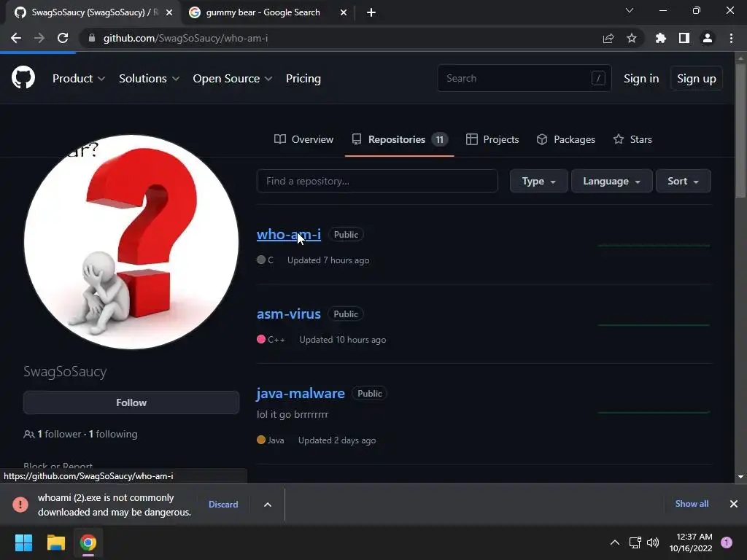Screen dimensions: 747x560
Task: Open the Chrome three-dot menu
Action: tap(731, 38)
